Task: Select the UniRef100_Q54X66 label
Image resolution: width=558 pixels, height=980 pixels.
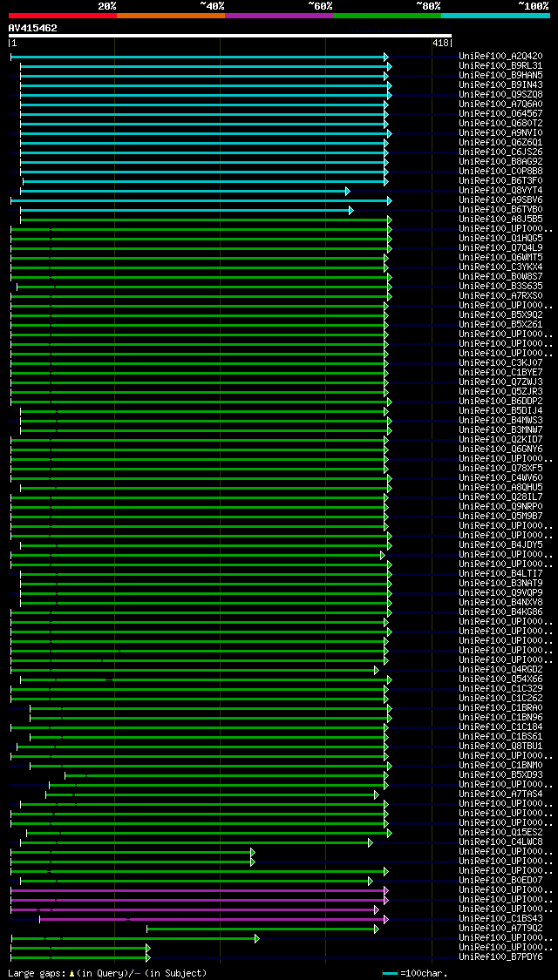Action: 500,679
